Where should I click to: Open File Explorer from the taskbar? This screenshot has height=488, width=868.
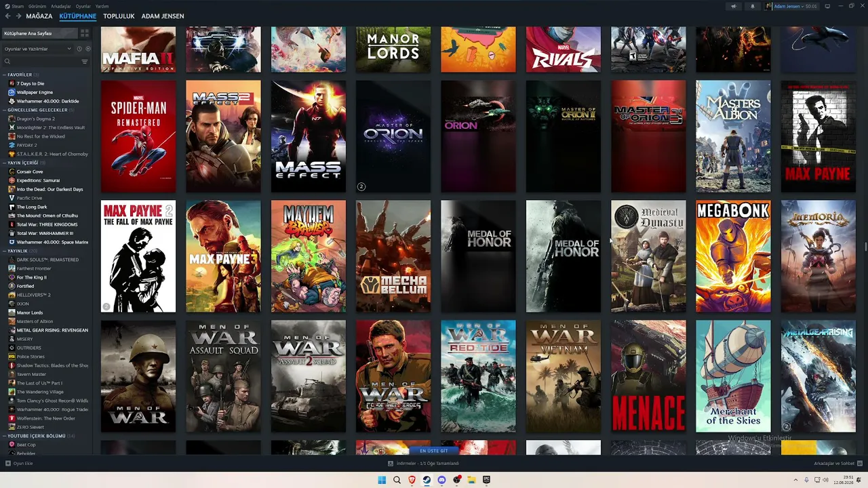[471, 480]
